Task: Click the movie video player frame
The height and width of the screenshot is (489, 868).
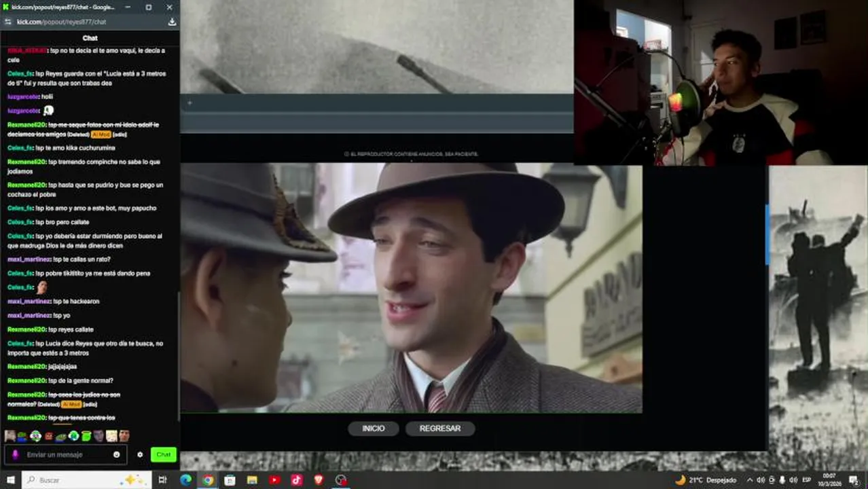Action: point(411,287)
